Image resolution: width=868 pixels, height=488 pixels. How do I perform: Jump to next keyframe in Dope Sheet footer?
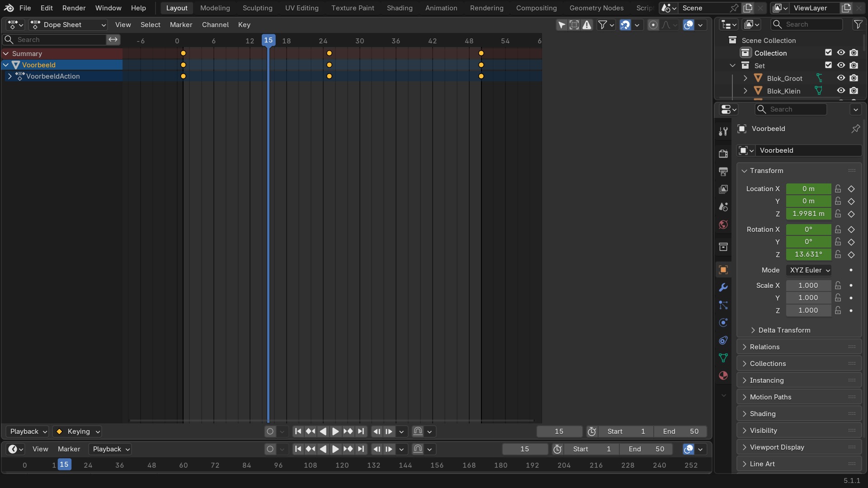coord(348,432)
